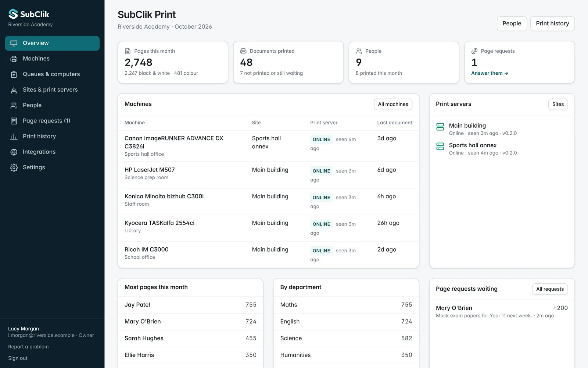
Task: Open the Overview page from the sidebar
Action: point(52,43)
